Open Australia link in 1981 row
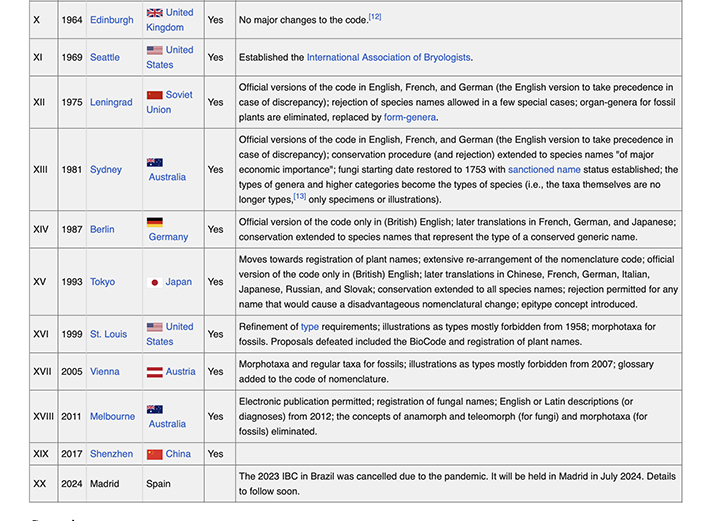 pyautogui.click(x=167, y=177)
